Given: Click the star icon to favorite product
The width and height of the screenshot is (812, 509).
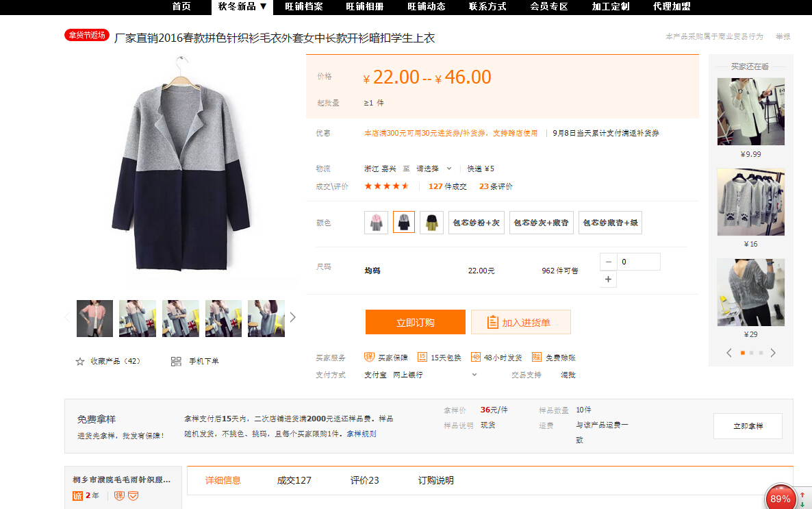Looking at the screenshot, I should tap(80, 361).
